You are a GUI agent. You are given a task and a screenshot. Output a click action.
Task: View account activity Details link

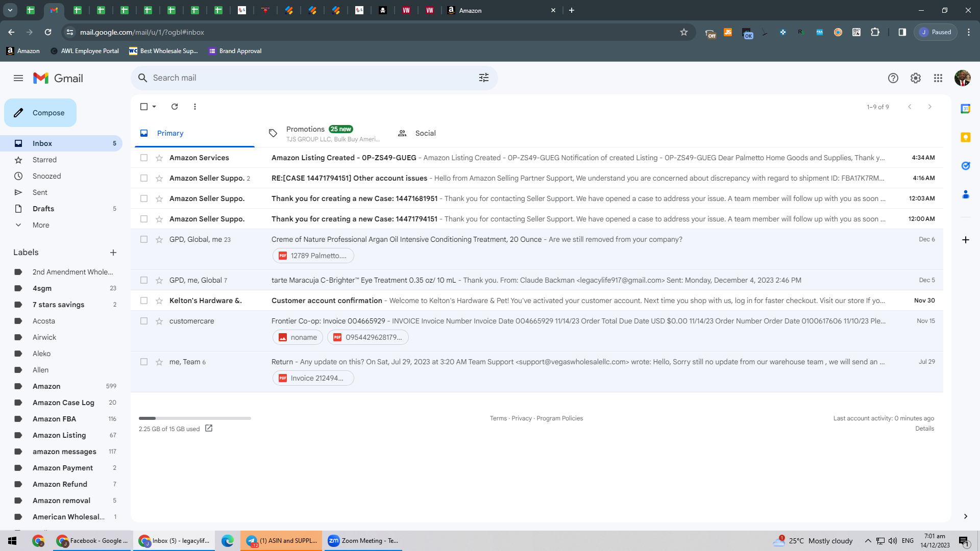click(x=924, y=429)
